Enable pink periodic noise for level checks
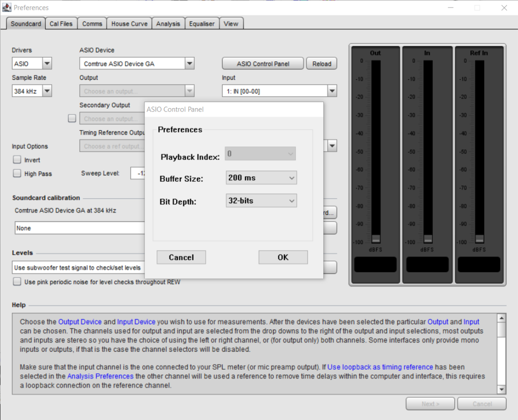 click(17, 282)
